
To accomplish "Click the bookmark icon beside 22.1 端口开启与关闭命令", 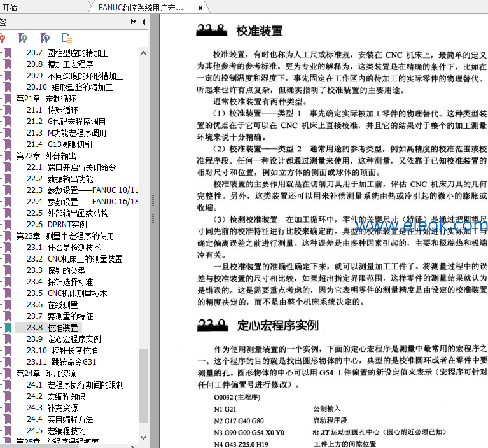I will tap(8, 167).
